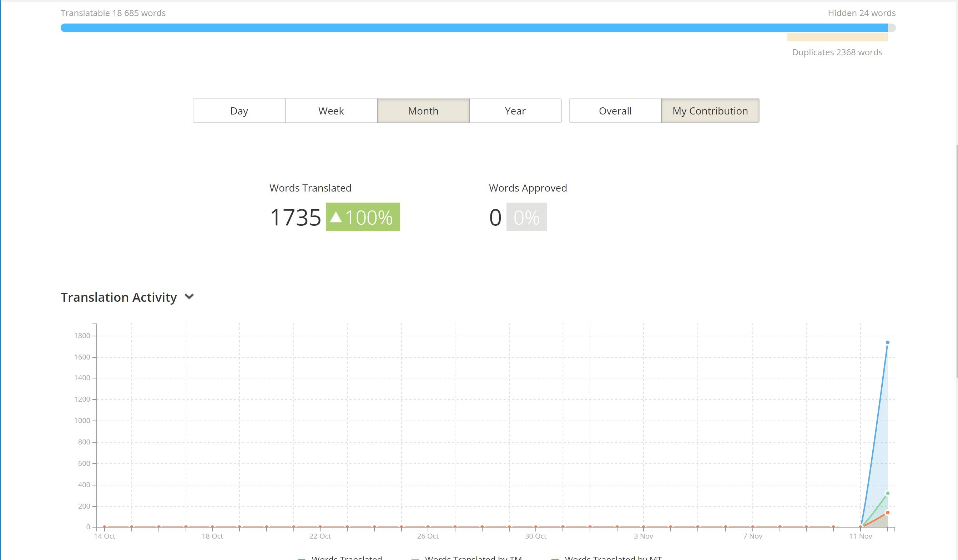Open the Translation Activity heading

[x=119, y=297]
